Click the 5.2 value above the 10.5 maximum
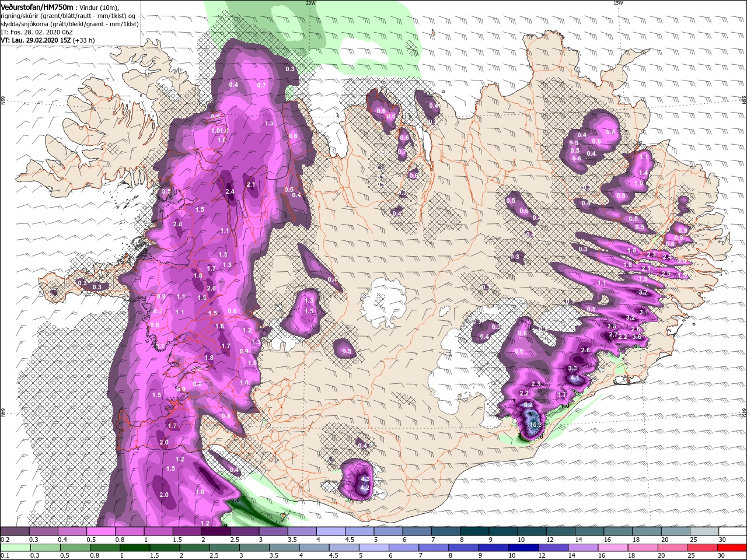 [x=528, y=405]
